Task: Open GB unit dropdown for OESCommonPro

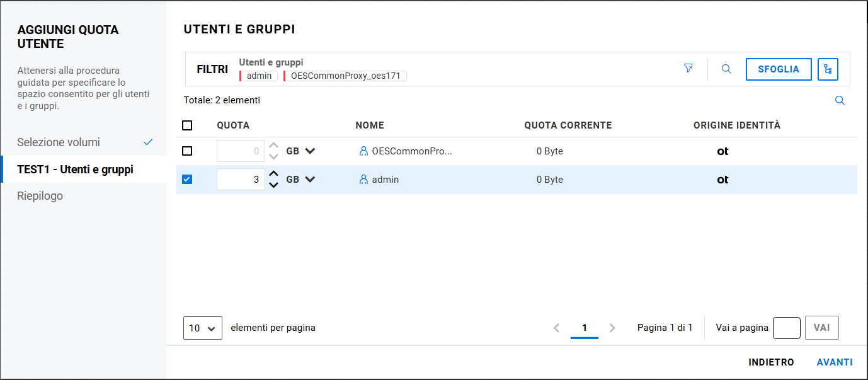Action: [309, 151]
